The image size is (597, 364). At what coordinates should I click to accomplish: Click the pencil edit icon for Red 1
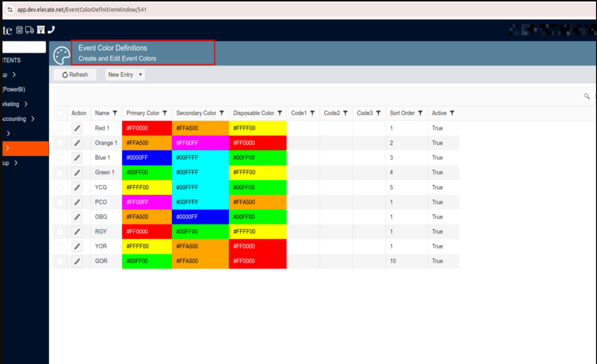point(77,128)
